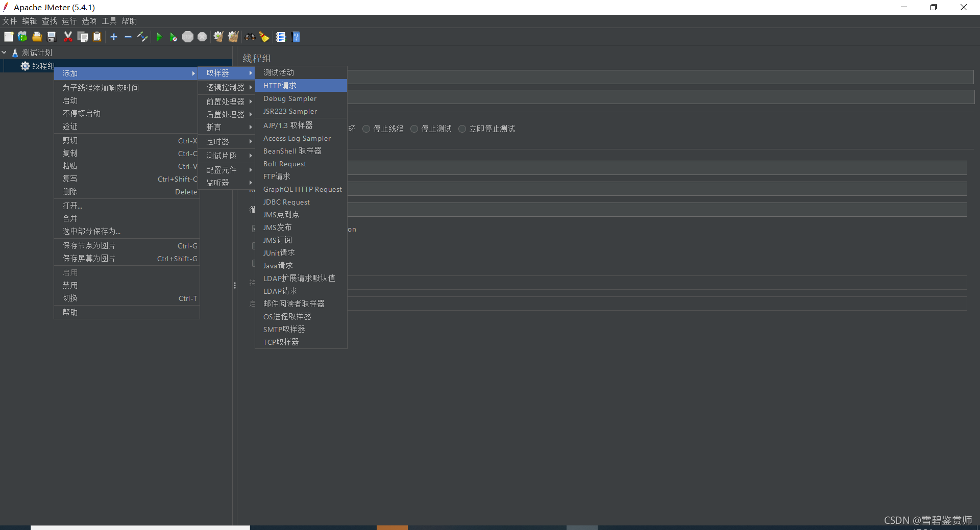Open the 帮助 menu in menu bar

point(129,21)
